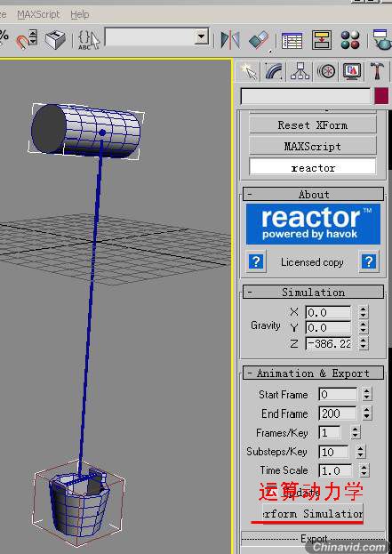392x554 pixels.
Task: Open the Material Editor spheres icon
Action: click(x=350, y=39)
